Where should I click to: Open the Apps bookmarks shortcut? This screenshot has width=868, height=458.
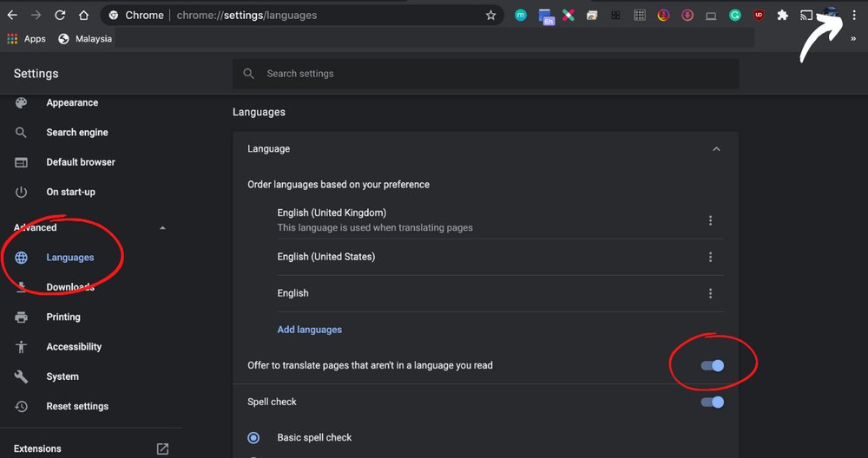tap(26, 39)
